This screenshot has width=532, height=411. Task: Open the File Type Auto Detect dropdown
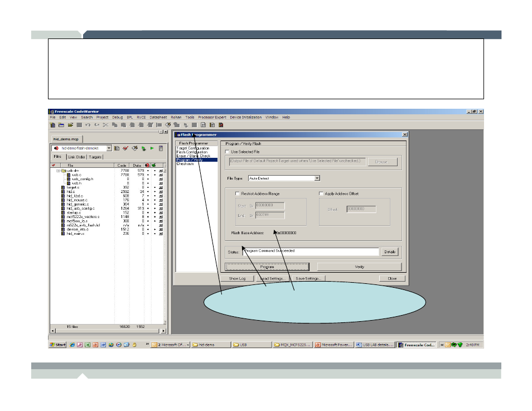[x=317, y=178]
